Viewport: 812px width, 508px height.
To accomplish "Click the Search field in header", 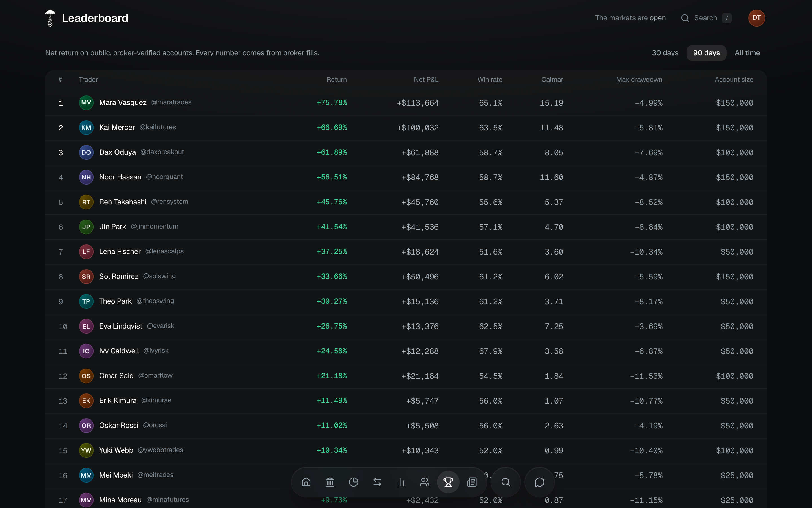I will point(706,18).
